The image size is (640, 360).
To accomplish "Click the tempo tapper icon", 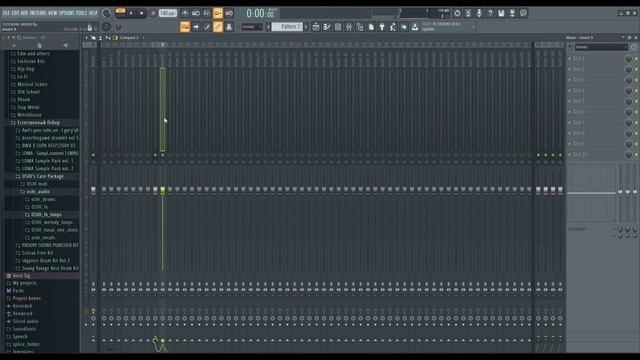I will point(393,27).
